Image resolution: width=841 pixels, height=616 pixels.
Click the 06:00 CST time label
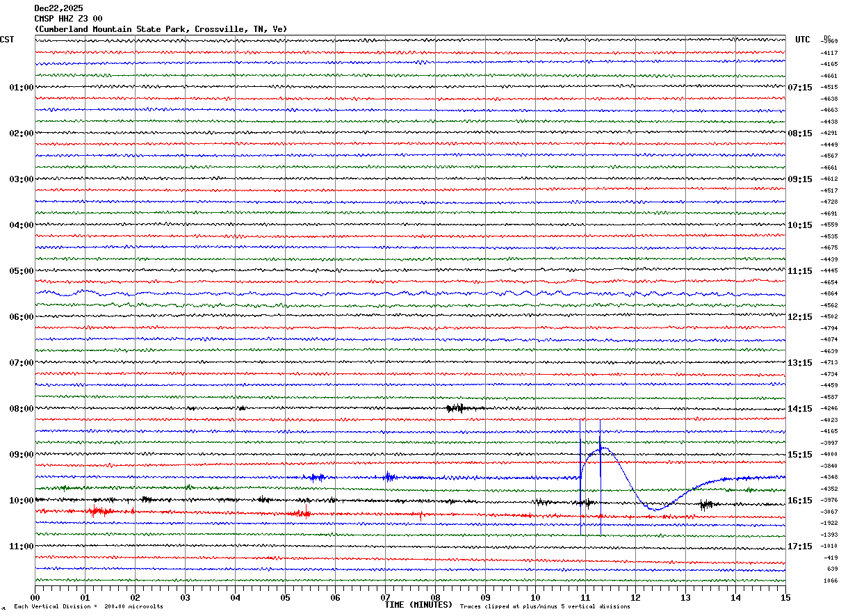(x=22, y=317)
